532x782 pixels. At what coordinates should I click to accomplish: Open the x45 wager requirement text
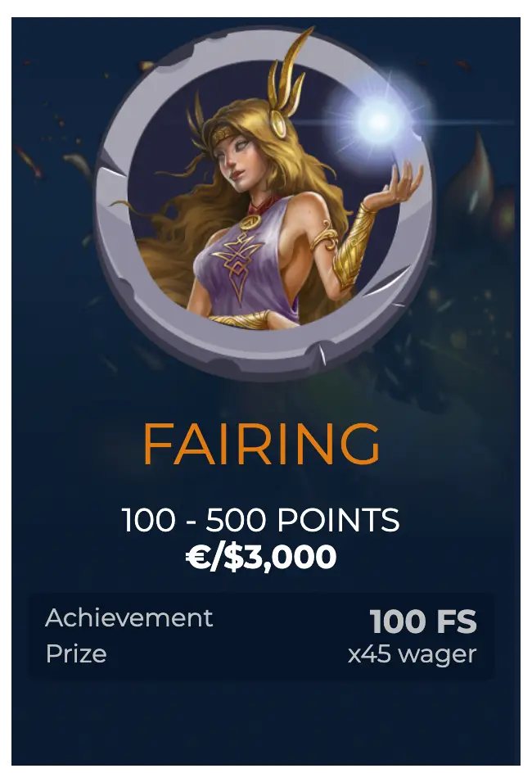tap(412, 653)
